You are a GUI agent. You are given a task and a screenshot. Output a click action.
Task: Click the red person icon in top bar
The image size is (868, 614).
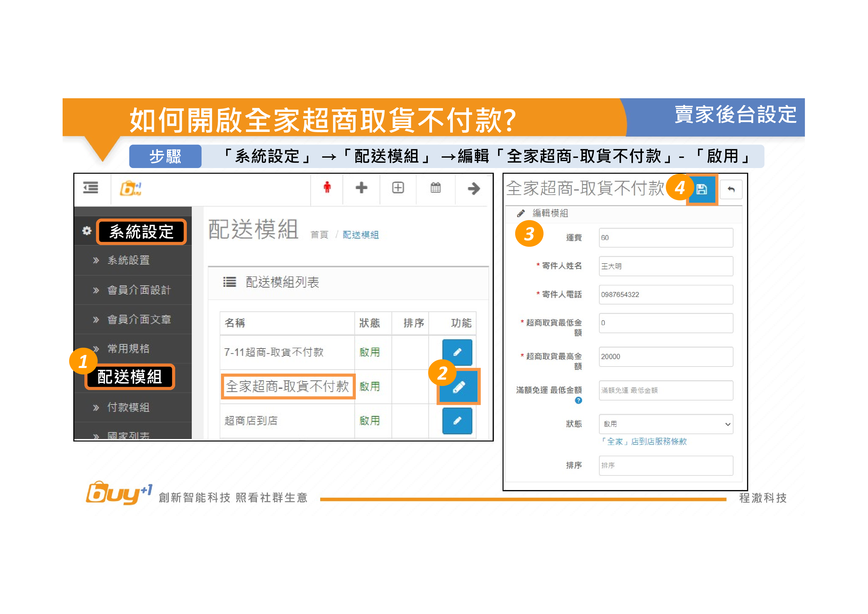[327, 188]
